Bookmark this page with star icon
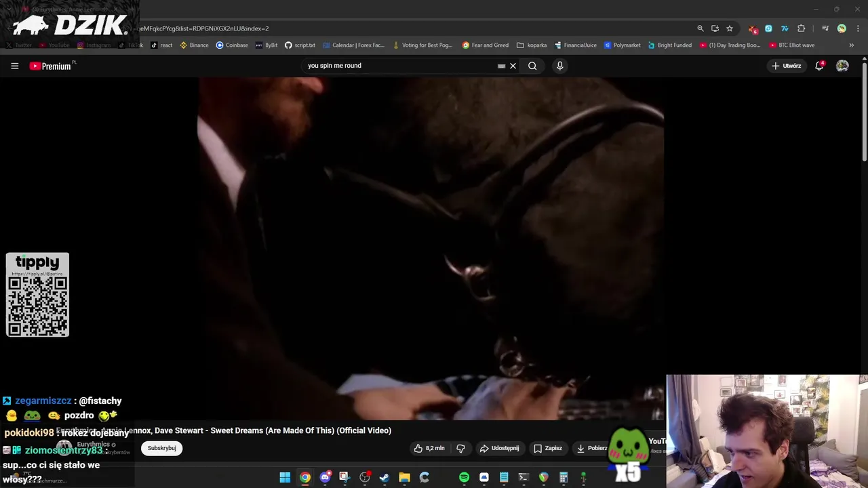The height and width of the screenshot is (488, 868). click(730, 28)
